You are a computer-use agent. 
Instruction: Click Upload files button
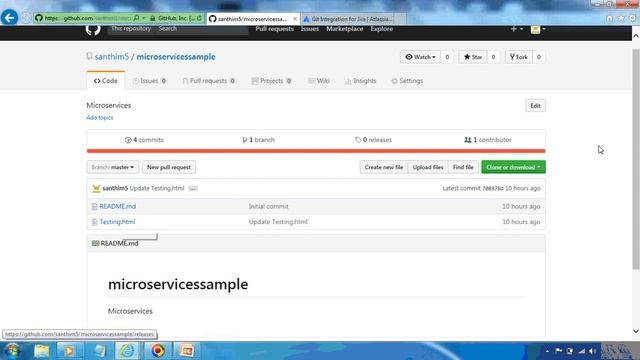[x=428, y=167]
